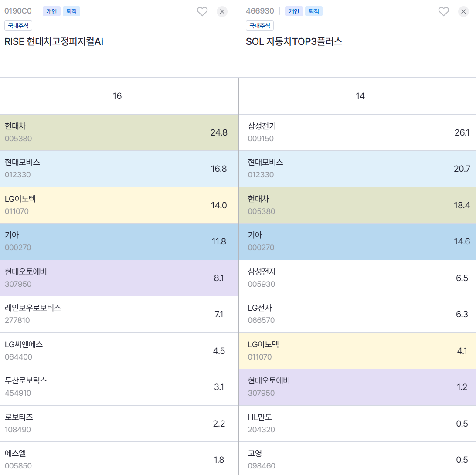Click weight 8.1 value
The image size is (476, 475).
tap(219, 278)
